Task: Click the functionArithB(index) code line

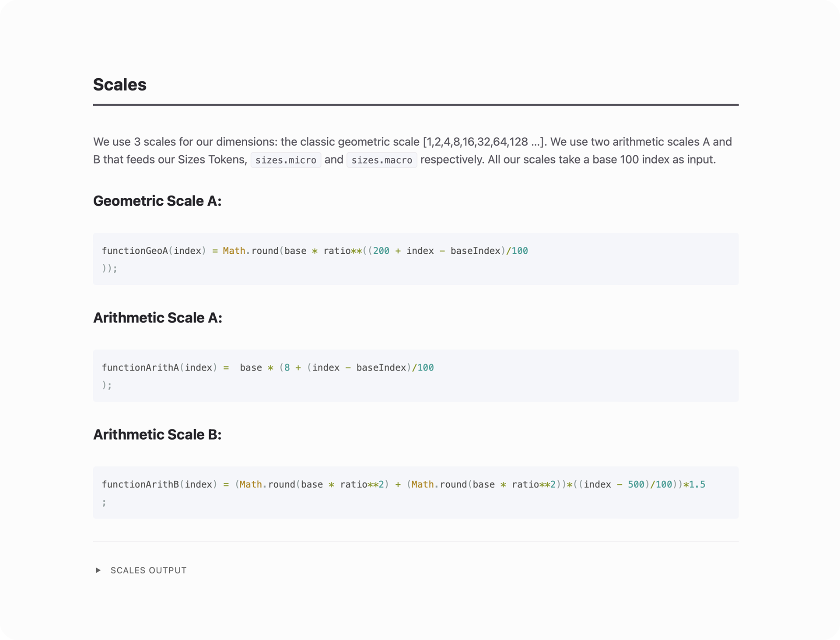Action: 403,484
